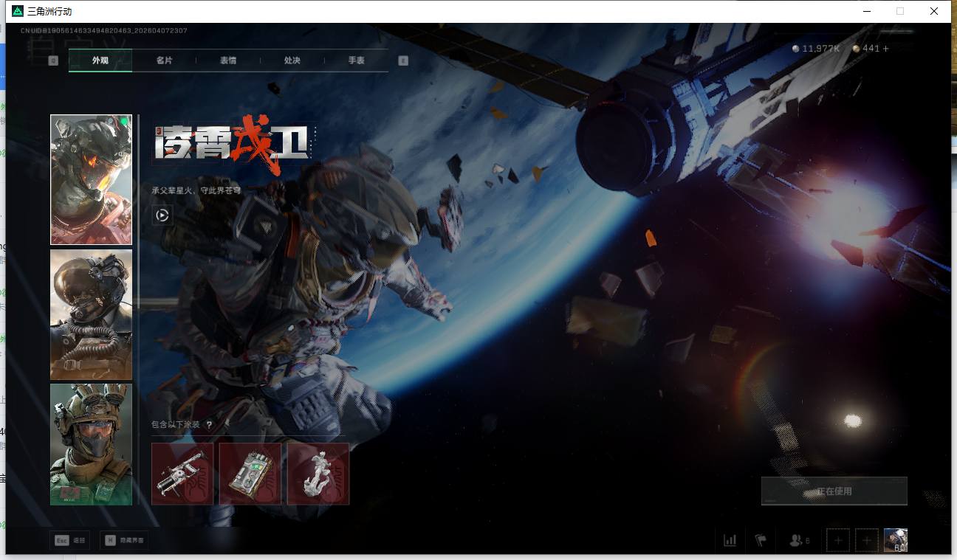Viewport: 957px width, 560px height.
Task: Click the plus icon next to 441 currency
Action: [886, 49]
